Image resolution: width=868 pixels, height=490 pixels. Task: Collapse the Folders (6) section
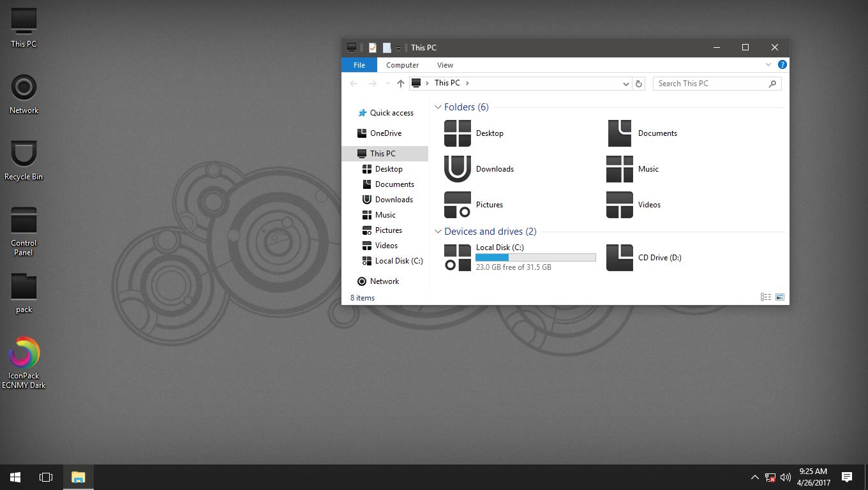tap(438, 107)
